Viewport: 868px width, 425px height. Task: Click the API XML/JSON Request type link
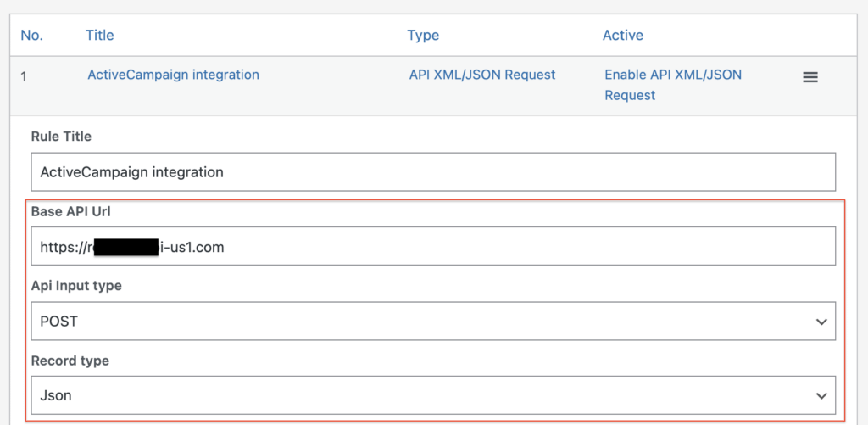tap(481, 75)
